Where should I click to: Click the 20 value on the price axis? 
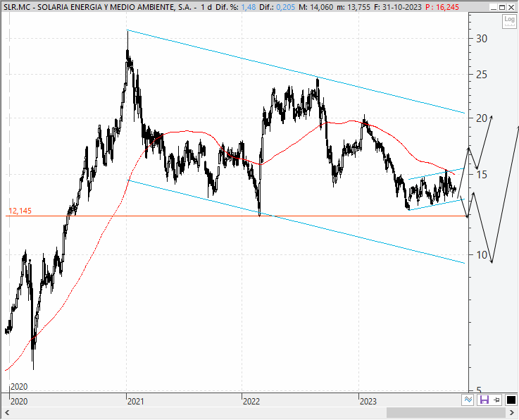482,118
